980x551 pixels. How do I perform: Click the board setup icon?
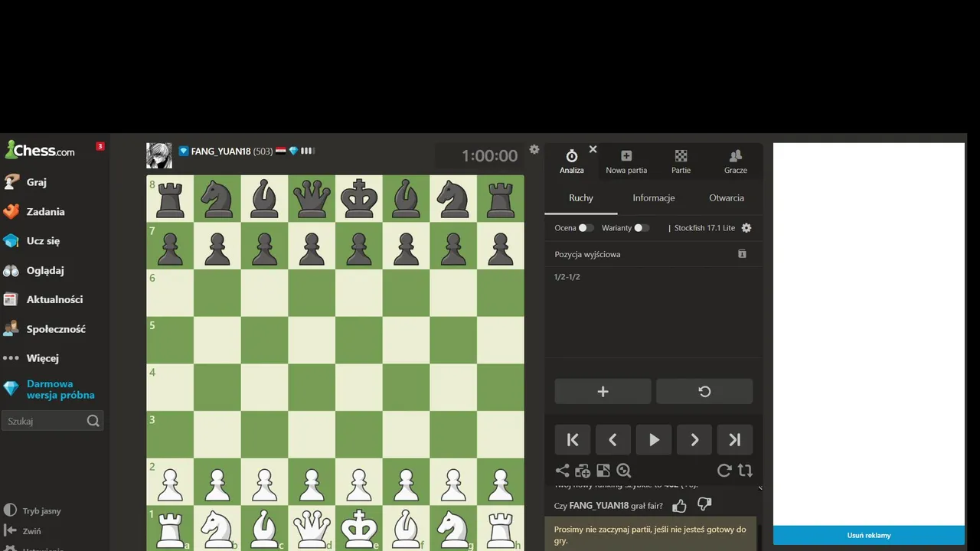coord(603,471)
